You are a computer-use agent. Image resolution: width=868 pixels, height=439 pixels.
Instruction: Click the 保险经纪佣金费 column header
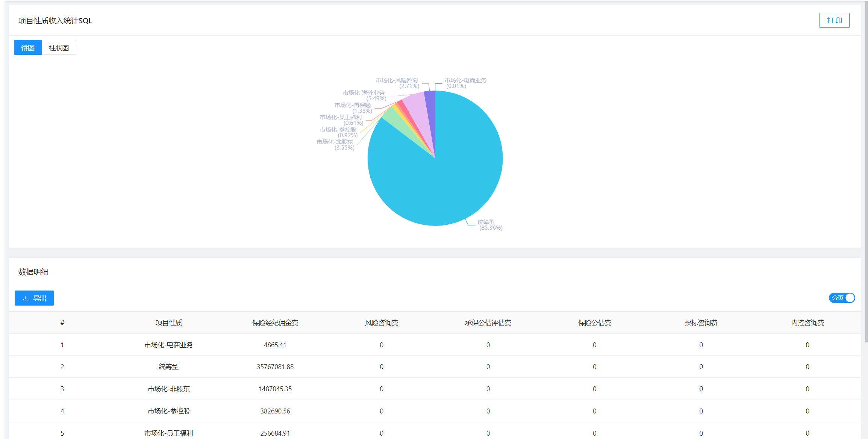coord(275,322)
